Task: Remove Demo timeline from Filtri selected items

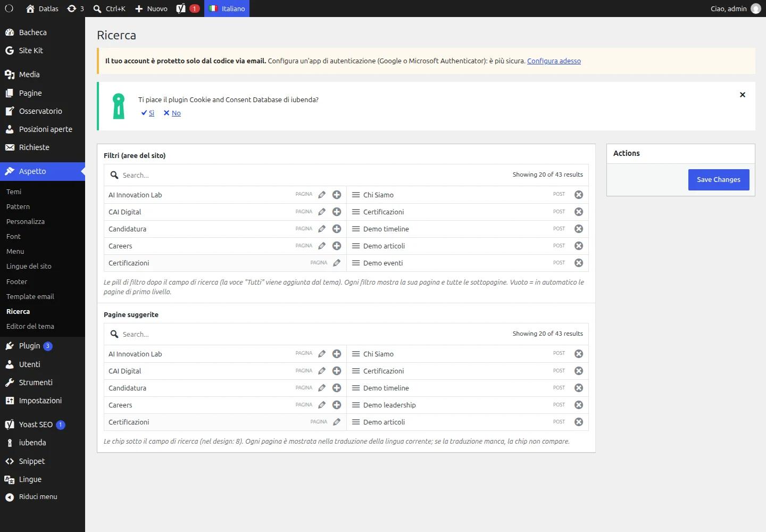Action: point(579,229)
